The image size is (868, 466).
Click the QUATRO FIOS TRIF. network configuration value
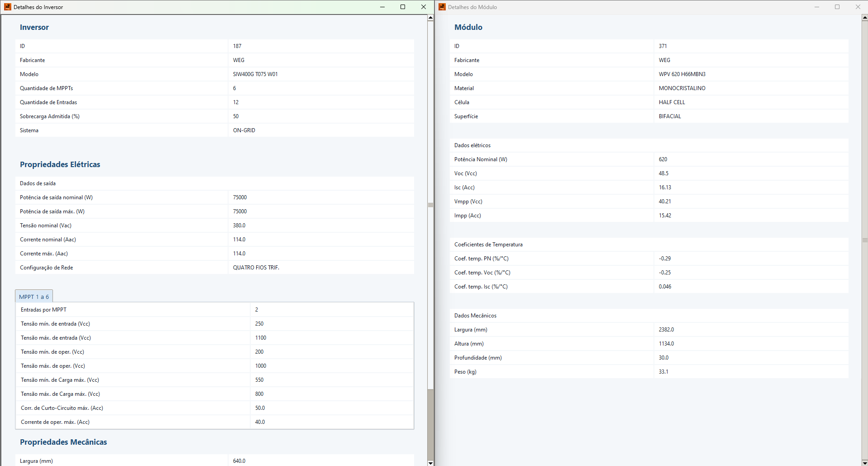click(256, 267)
